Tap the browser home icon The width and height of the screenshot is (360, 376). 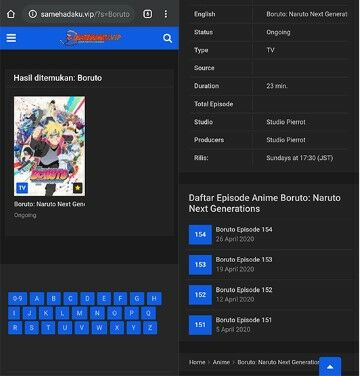tap(11, 14)
